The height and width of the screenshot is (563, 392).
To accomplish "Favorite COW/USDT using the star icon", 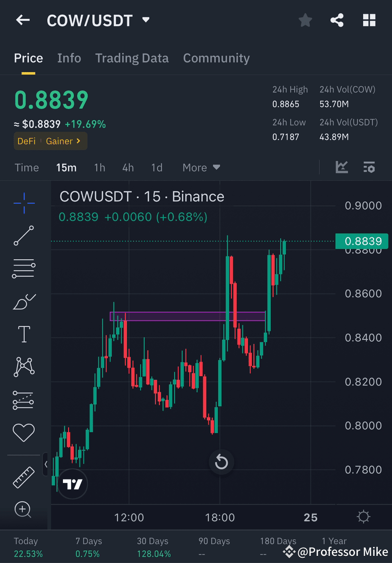I will coord(305,20).
